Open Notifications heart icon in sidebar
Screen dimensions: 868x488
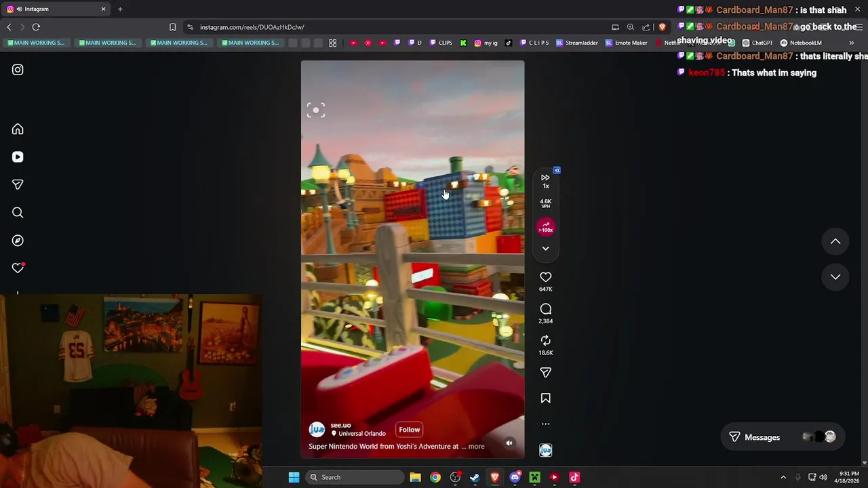pos(18,268)
